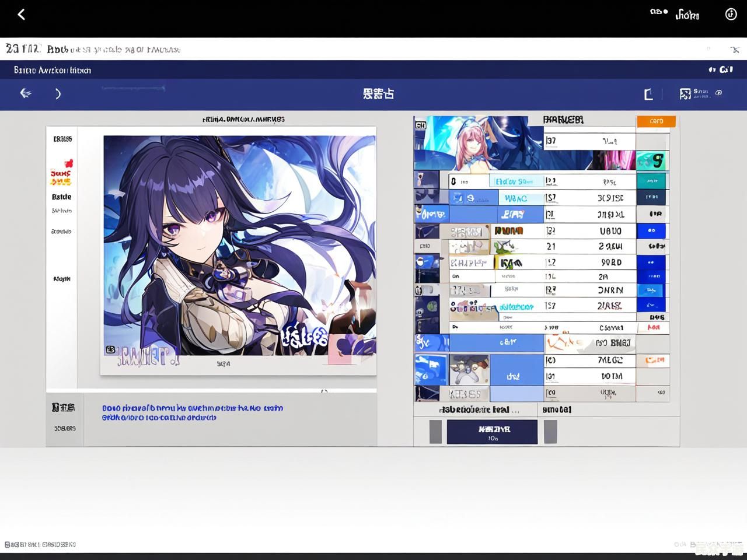
Task: Click the green '9' tile in right panel
Action: [x=652, y=160]
